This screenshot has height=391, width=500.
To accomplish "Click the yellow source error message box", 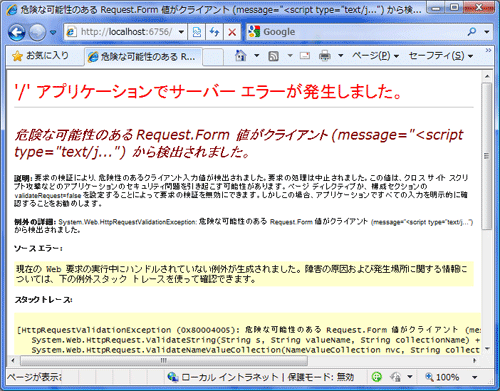I will point(244,274).
